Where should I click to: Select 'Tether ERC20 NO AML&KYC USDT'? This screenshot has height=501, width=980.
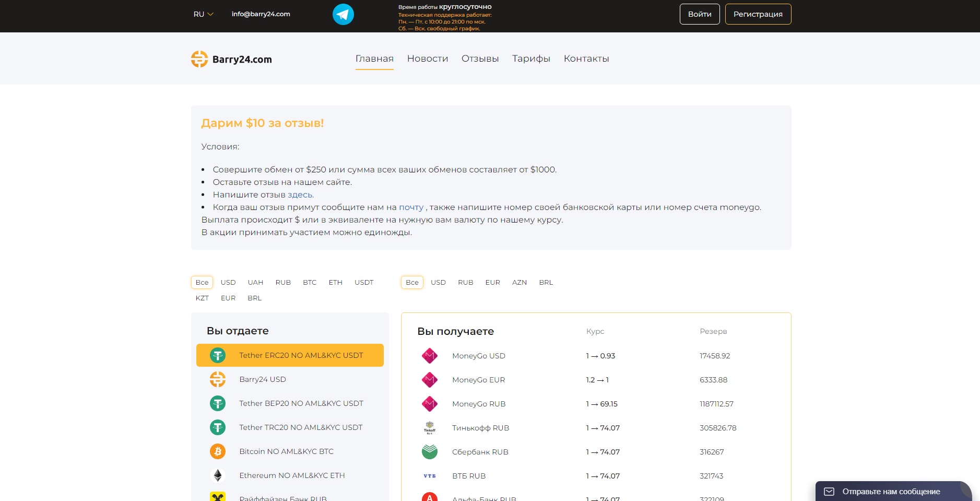pyautogui.click(x=290, y=355)
